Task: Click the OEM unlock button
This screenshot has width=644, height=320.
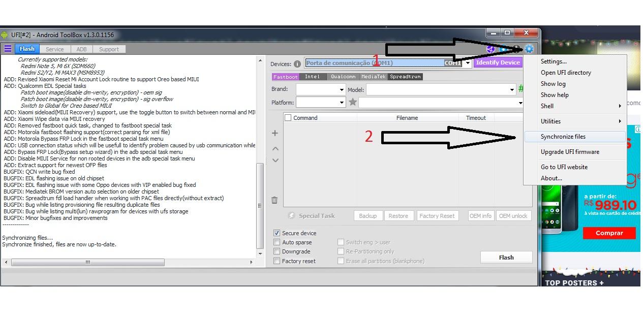Action: (513, 216)
